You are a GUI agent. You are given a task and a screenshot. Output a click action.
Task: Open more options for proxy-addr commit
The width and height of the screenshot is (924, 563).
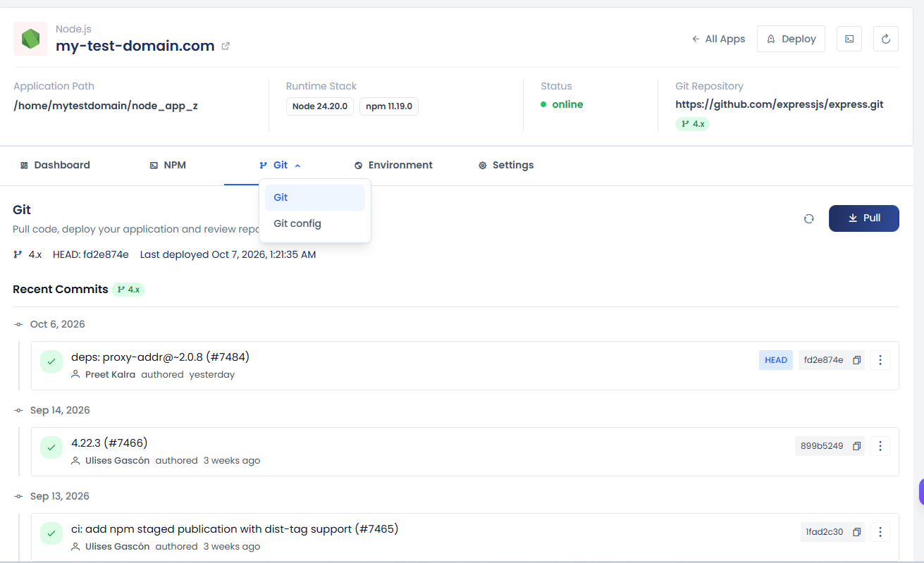coord(880,360)
